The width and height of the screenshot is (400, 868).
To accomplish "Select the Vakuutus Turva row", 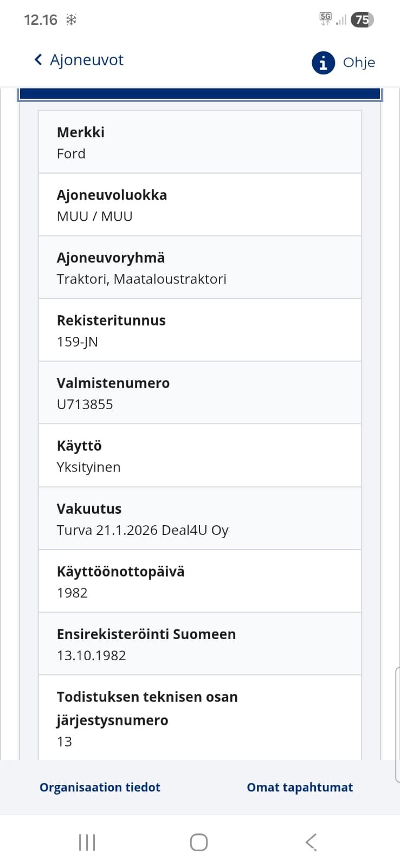I will 199,519.
